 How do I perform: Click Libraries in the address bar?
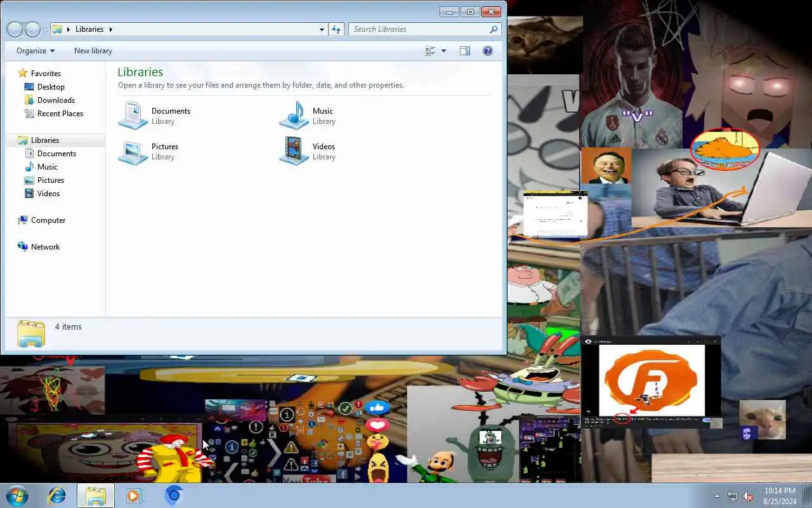pos(89,29)
